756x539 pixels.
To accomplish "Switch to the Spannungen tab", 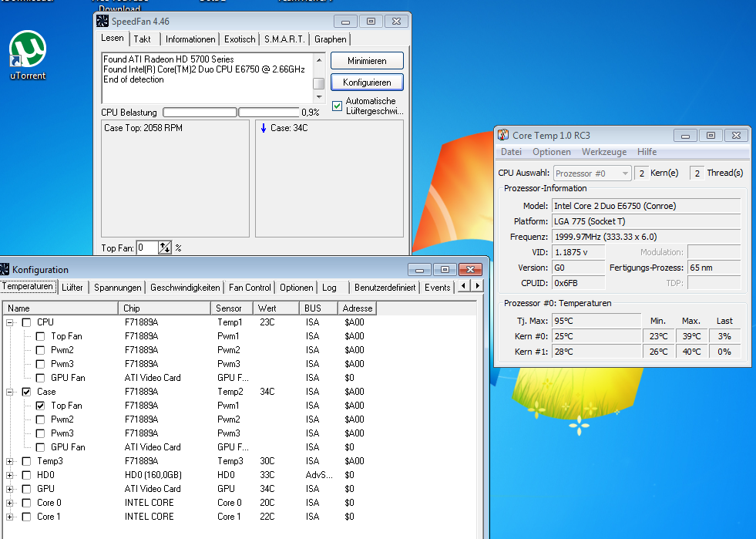I will click(118, 287).
